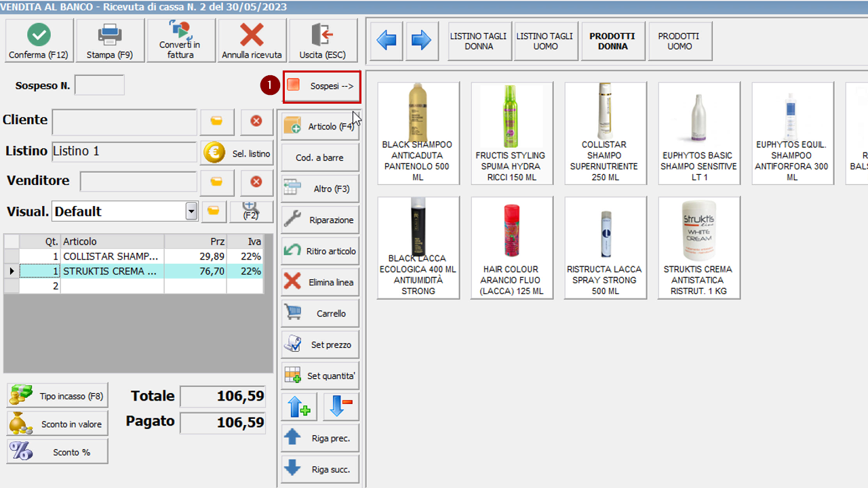
Task: Click the price cell 76,70
Action: tap(195, 271)
